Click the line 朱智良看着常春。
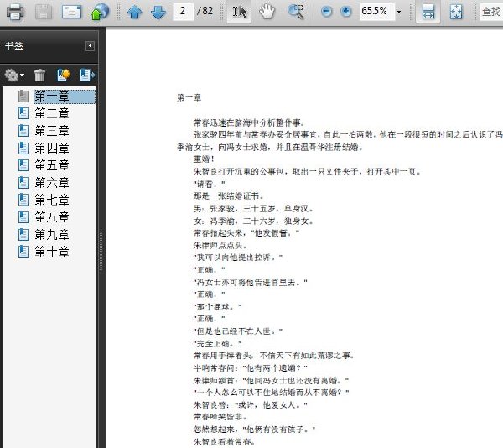503x448 pixels. pyautogui.click(x=224, y=442)
